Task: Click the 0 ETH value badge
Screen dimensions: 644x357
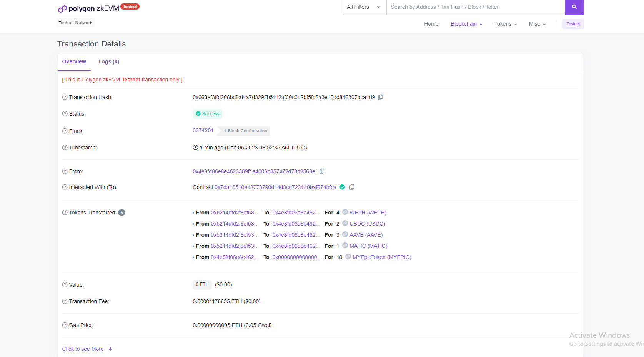Action: coord(202,284)
